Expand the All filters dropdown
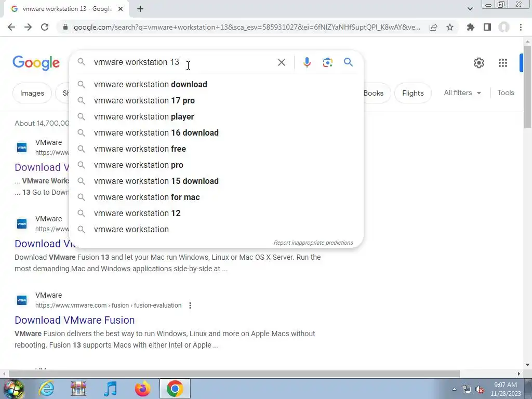Screen dimensions: 532x399 click(462, 92)
